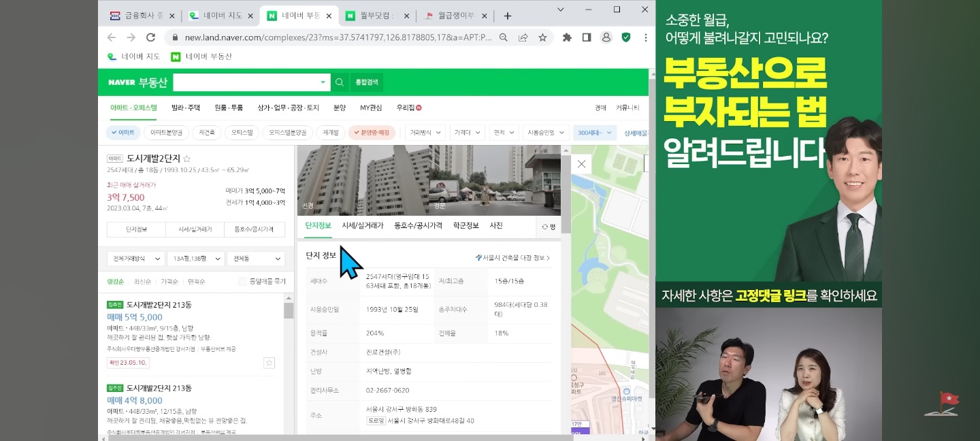Switch to 학군정보 tab
Image resolution: width=980 pixels, height=441 pixels.
(465, 225)
